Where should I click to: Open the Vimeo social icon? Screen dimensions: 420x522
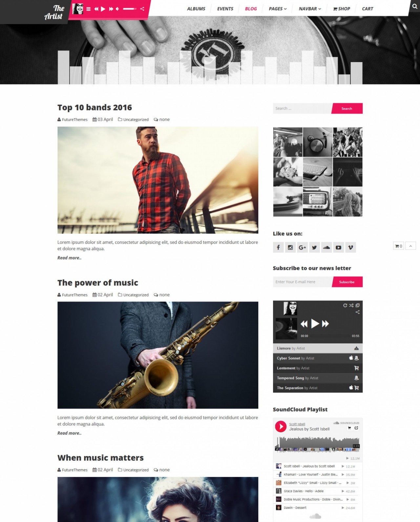(350, 247)
